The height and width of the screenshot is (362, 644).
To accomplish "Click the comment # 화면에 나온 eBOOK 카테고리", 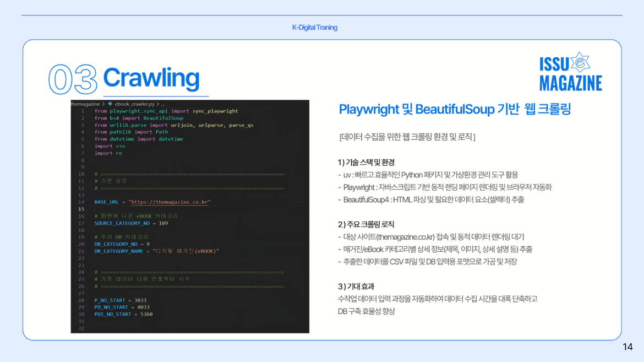I will pyautogui.click(x=136, y=216).
